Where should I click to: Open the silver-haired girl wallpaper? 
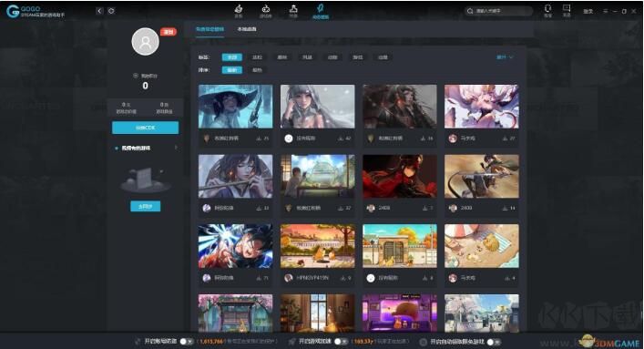[318, 107]
